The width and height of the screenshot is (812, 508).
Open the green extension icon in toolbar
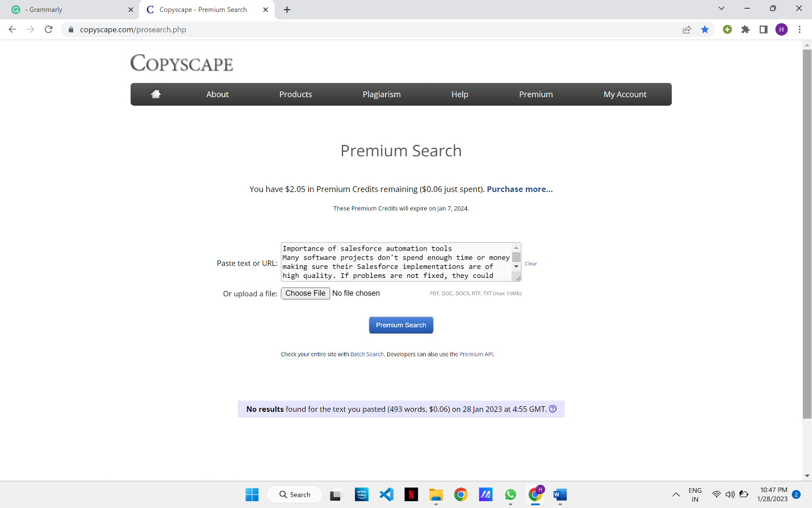pos(727,30)
